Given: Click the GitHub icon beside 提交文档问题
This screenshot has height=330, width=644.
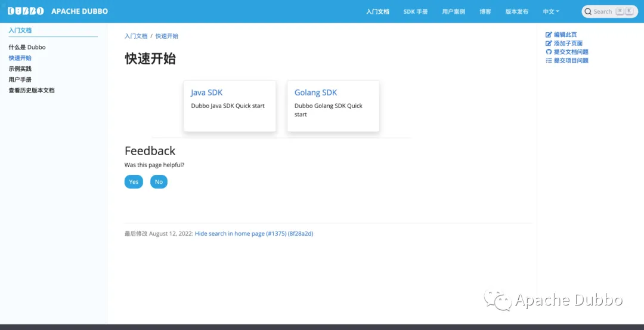Looking at the screenshot, I should (x=549, y=52).
